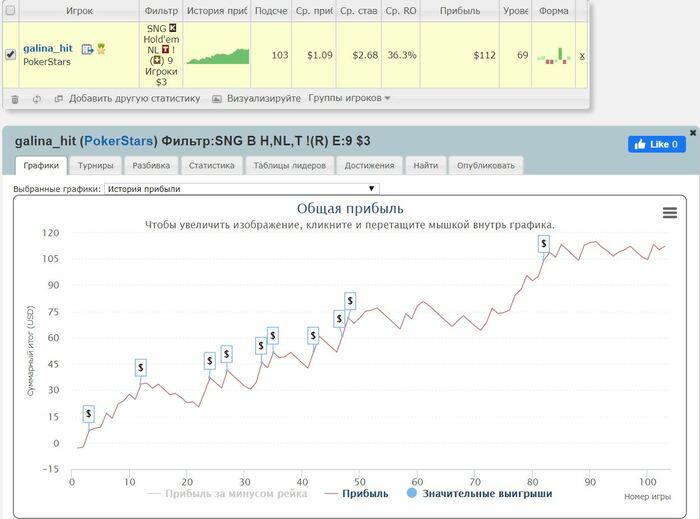Image resolution: width=700 pixels, height=519 pixels.
Task: Toggle Прибыль за минусом рейка legend
Action: (227, 494)
